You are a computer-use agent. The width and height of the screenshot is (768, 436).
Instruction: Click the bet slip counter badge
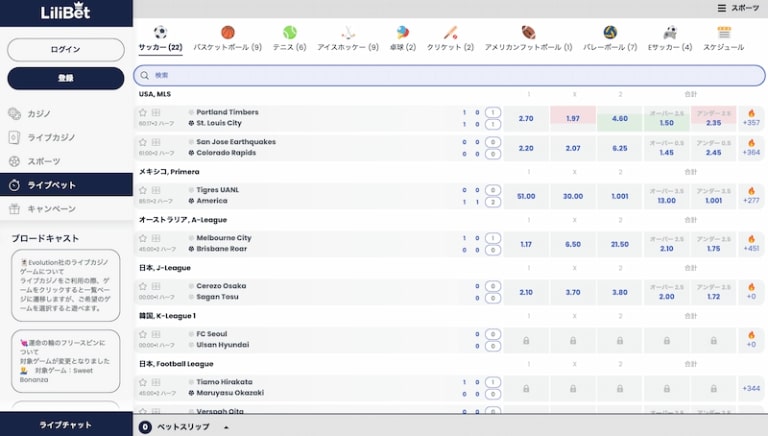(145, 427)
